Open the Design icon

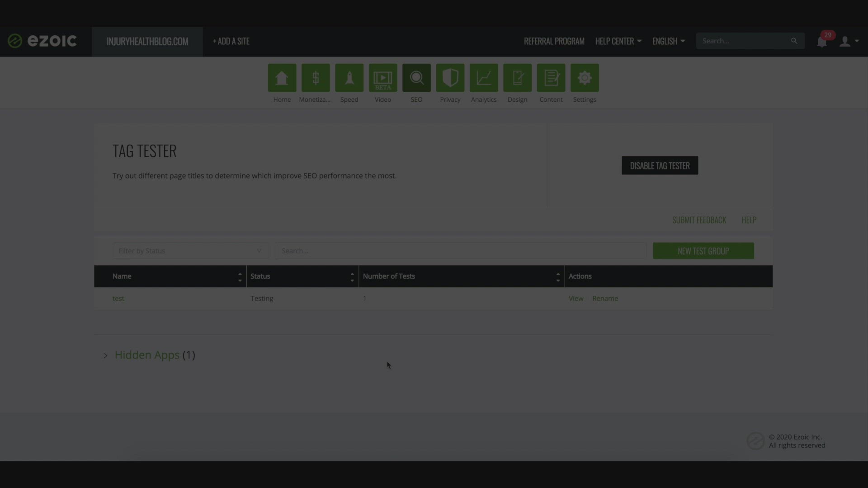click(x=517, y=78)
